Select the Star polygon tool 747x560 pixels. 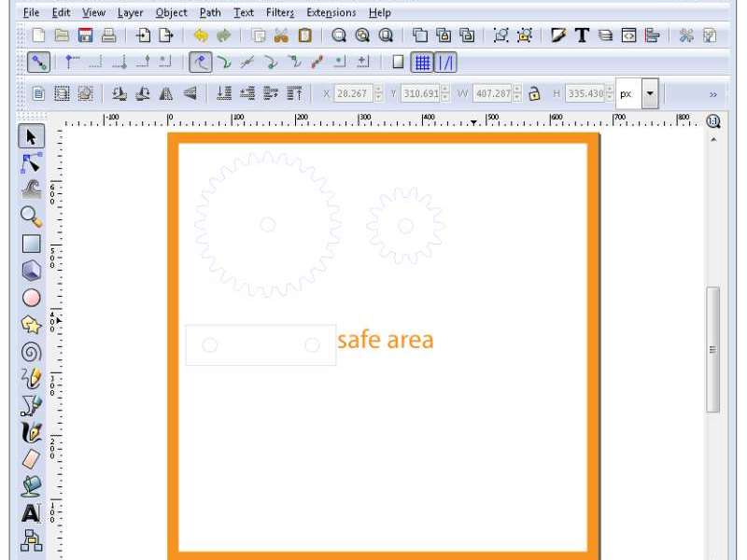32,325
